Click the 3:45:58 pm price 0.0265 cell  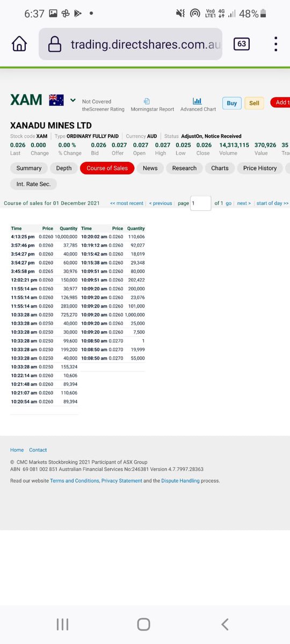47,271
